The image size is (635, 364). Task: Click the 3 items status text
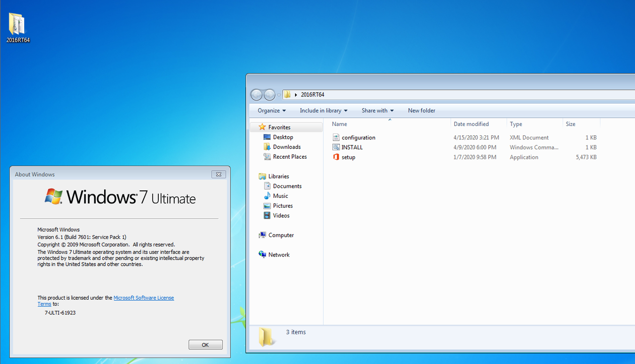[x=296, y=332]
